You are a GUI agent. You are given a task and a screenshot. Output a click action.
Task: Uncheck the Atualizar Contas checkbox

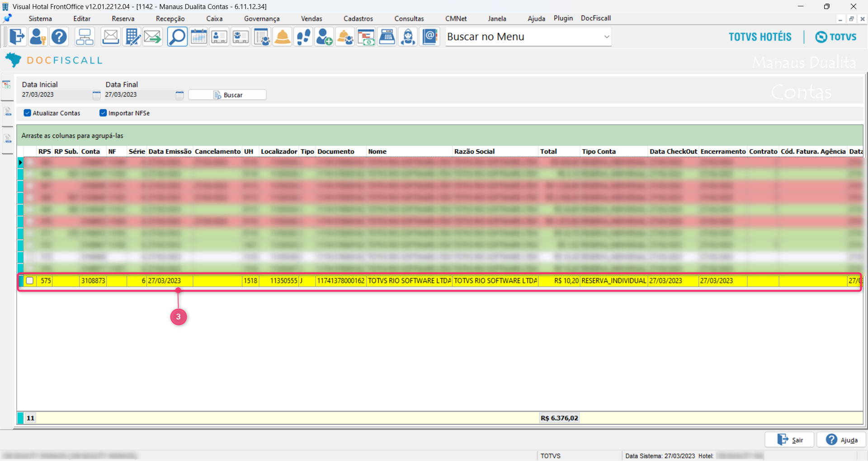tap(28, 113)
